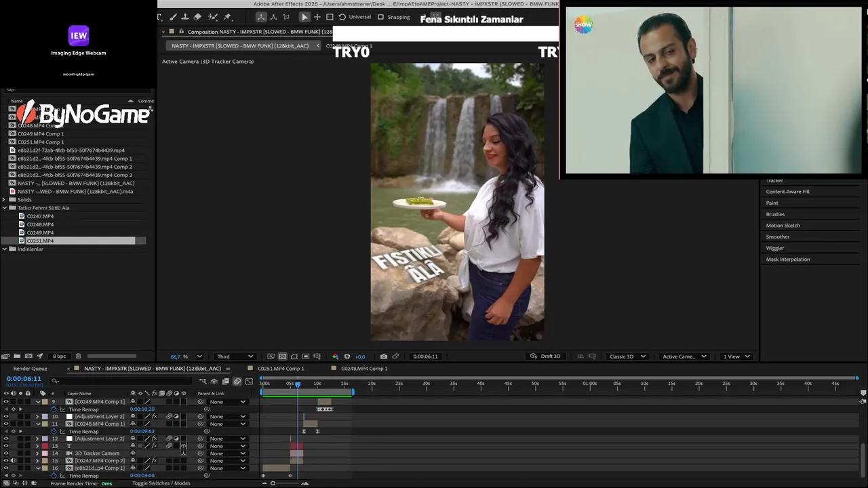The height and width of the screenshot is (488, 868).
Task: Click the Position gizmo cross icon
Action: 317,17
